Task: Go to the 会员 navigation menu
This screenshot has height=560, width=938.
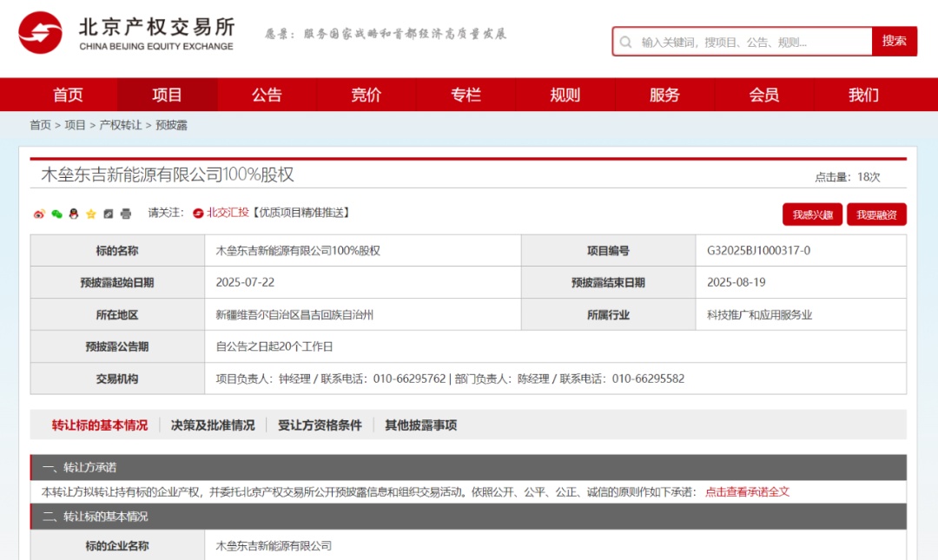Action: pyautogui.click(x=763, y=95)
